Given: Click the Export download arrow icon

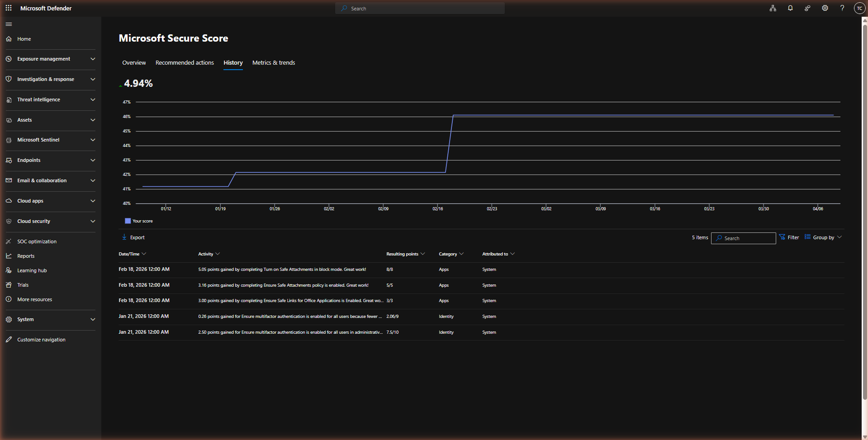Looking at the screenshot, I should pyautogui.click(x=124, y=237).
